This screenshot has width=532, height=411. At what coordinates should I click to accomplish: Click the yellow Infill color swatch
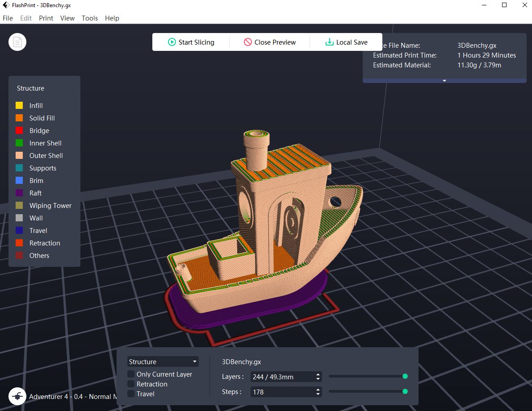(19, 105)
